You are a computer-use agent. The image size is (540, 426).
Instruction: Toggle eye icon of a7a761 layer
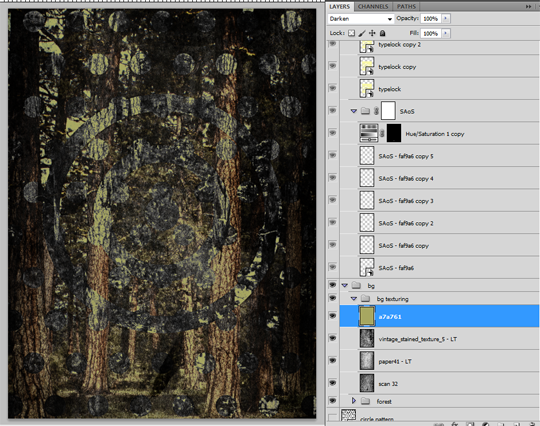point(332,315)
